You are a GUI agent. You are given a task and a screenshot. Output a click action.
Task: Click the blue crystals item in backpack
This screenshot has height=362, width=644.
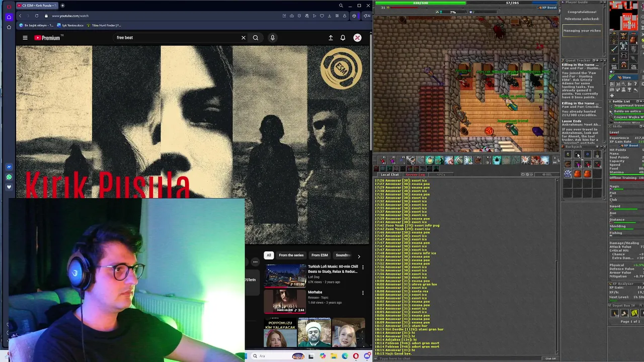[x=568, y=174]
